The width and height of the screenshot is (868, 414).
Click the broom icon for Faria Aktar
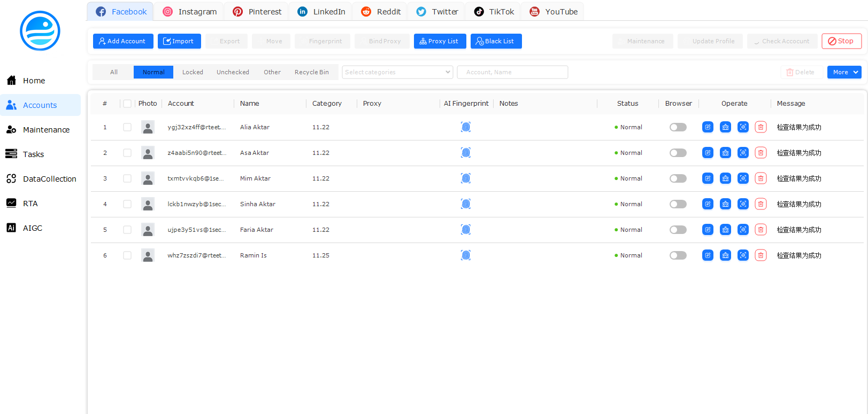725,230
